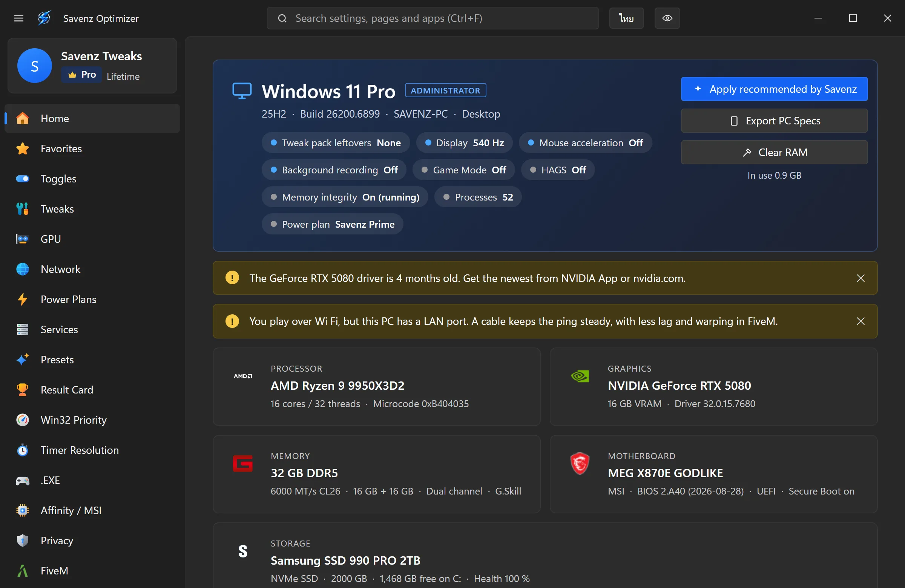This screenshot has width=905, height=588.
Task: Click the Clear RAM button
Action: click(x=774, y=152)
